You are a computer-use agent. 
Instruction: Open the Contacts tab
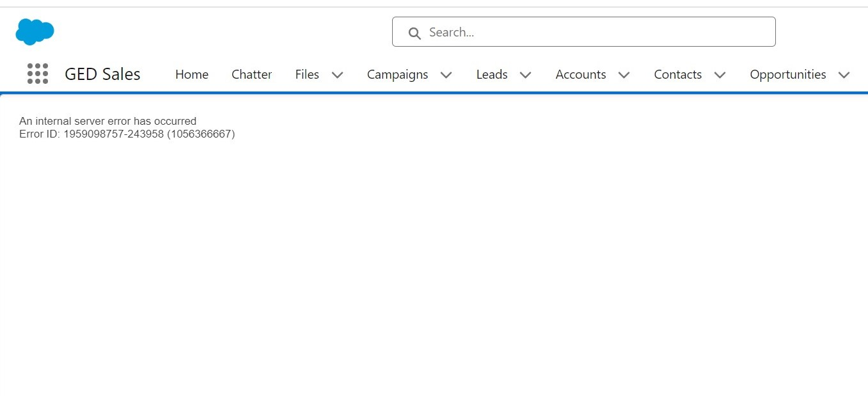tap(678, 74)
